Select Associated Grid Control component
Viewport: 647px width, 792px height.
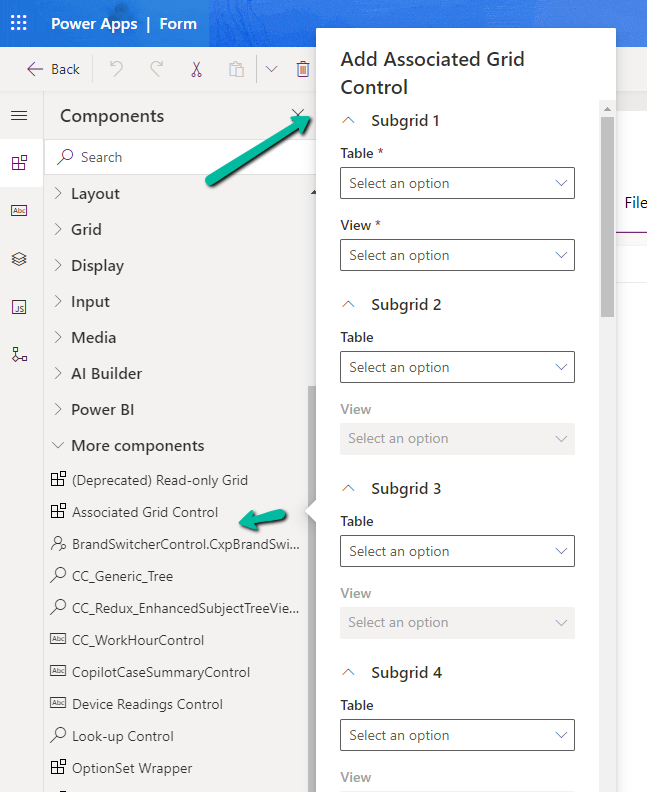145,512
